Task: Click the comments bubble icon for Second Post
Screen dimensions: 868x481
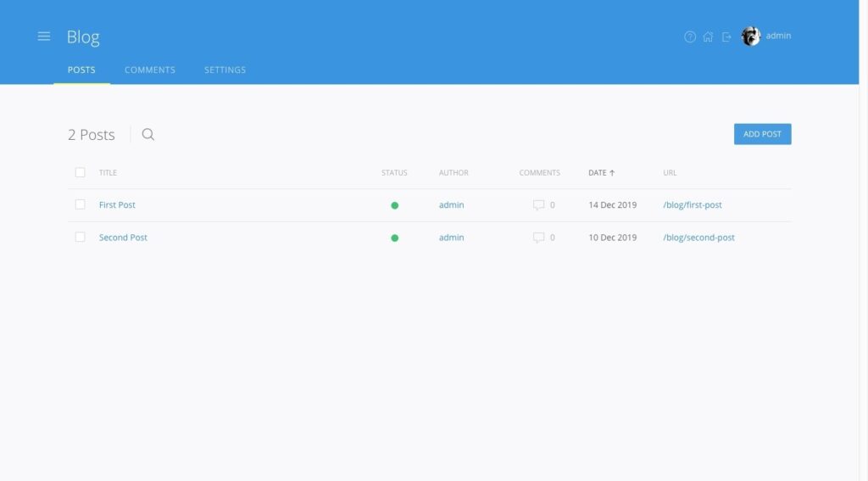Action: (x=538, y=238)
